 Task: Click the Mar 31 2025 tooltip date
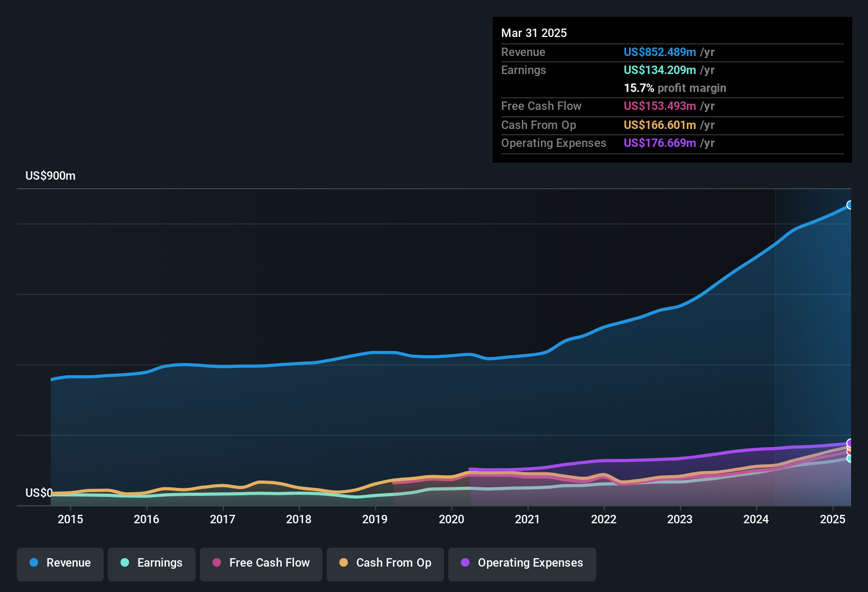pos(534,33)
